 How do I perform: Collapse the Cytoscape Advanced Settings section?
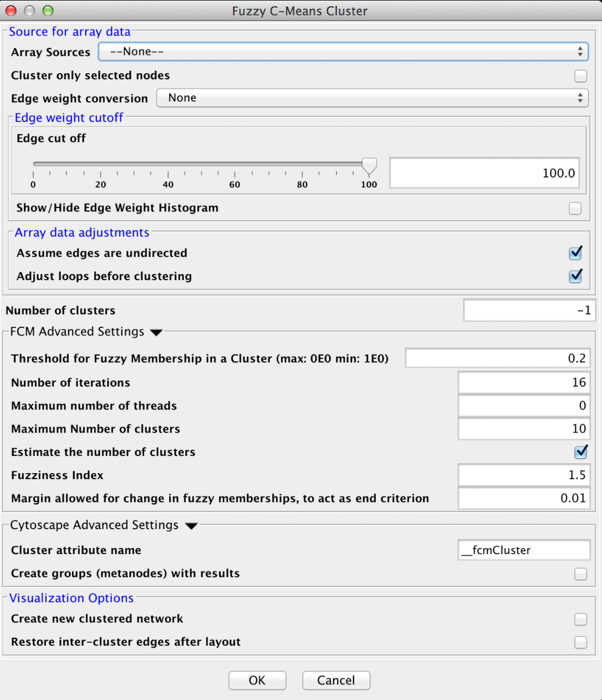click(191, 526)
